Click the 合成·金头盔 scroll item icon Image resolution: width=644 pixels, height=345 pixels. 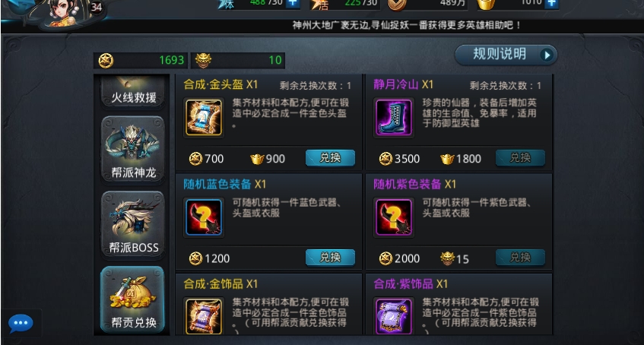click(204, 117)
